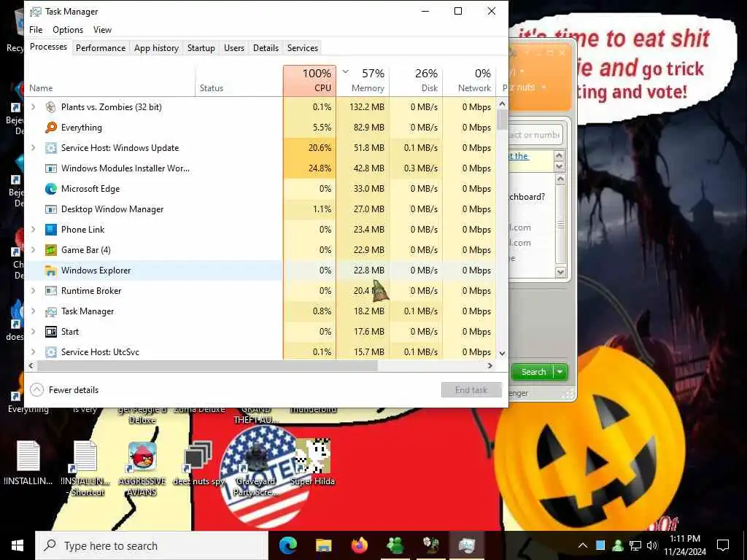
Task: Sort processes by CPU column header
Action: coord(309,80)
